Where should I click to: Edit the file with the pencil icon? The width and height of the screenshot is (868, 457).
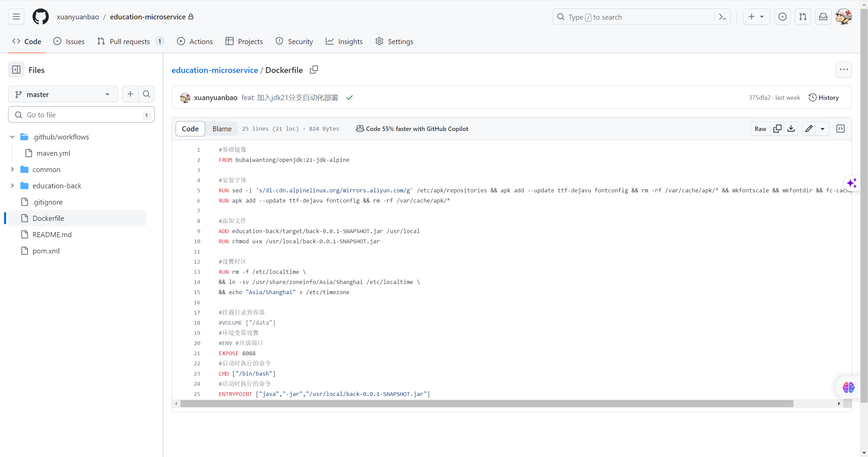809,129
